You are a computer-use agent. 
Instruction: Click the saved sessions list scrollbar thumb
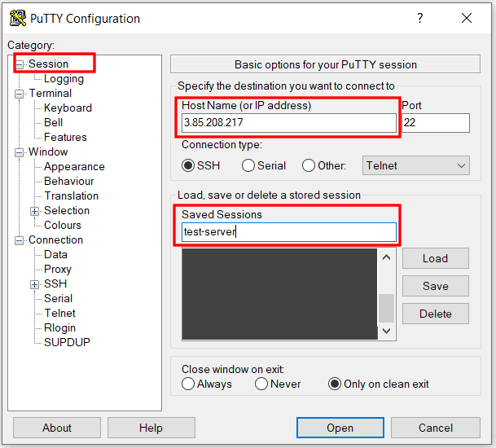pos(386,308)
